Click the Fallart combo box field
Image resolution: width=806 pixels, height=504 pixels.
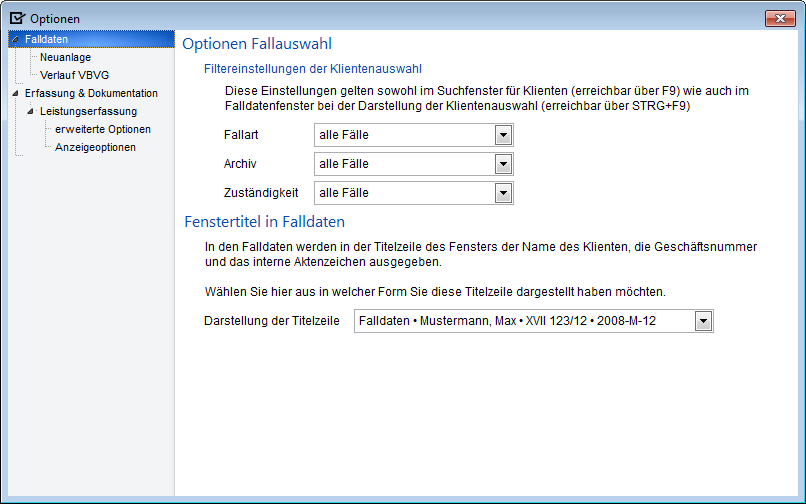(x=414, y=135)
